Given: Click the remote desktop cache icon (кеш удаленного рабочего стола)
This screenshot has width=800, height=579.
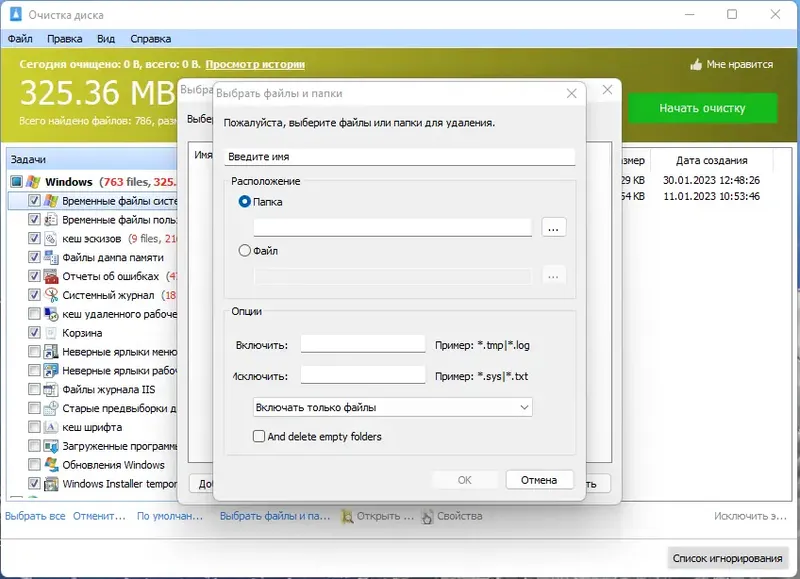Looking at the screenshot, I should [x=51, y=314].
